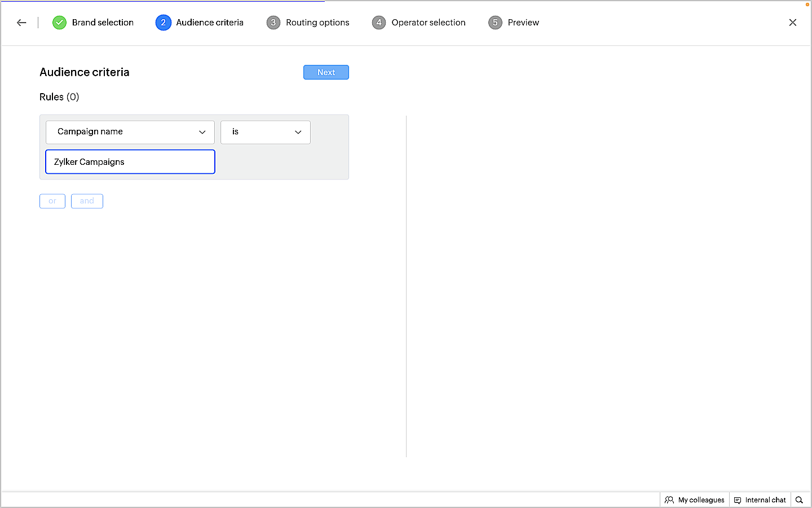Viewport: 812px width, 508px height.
Task: Click the Rules (0) label
Action: tap(59, 97)
